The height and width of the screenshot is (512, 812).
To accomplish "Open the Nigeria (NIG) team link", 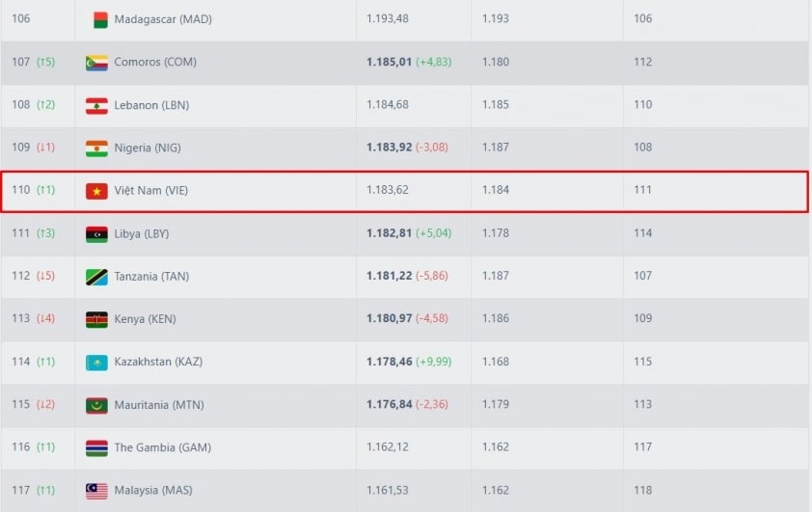I will [x=147, y=148].
